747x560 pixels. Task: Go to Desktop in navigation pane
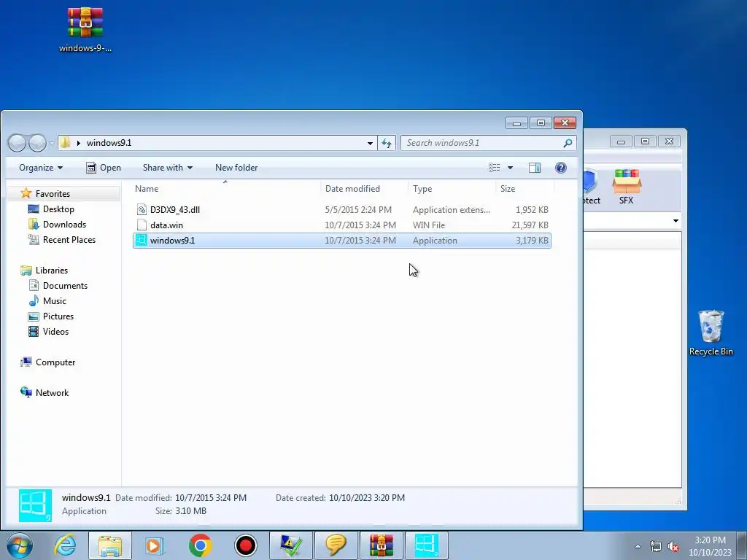click(58, 209)
